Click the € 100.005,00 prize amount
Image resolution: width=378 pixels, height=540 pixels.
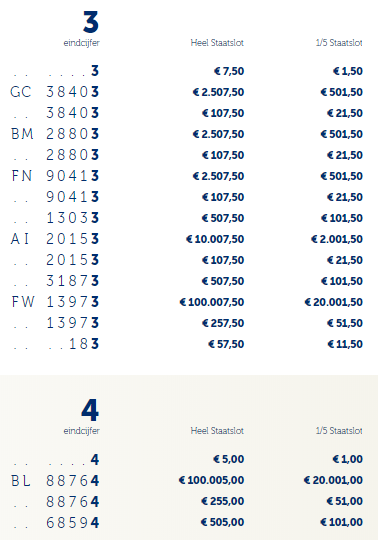211,480
